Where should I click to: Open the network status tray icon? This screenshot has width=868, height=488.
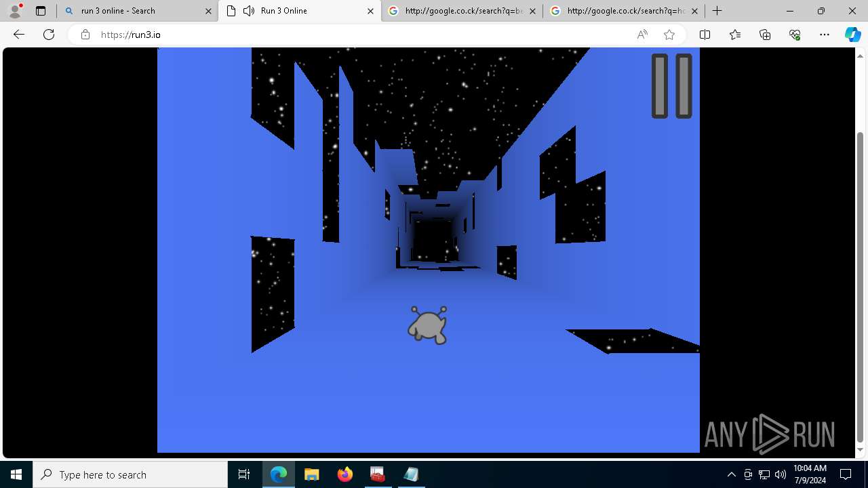(764, 474)
